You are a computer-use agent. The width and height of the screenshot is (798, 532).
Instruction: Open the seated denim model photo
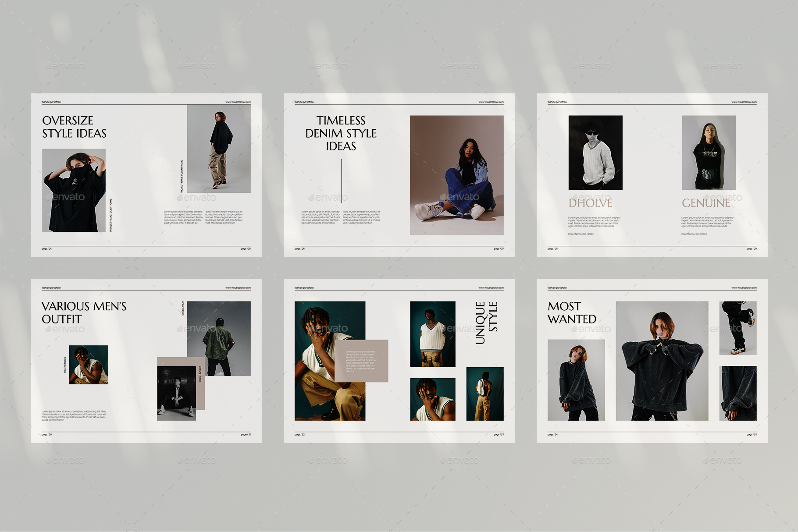coord(457,173)
